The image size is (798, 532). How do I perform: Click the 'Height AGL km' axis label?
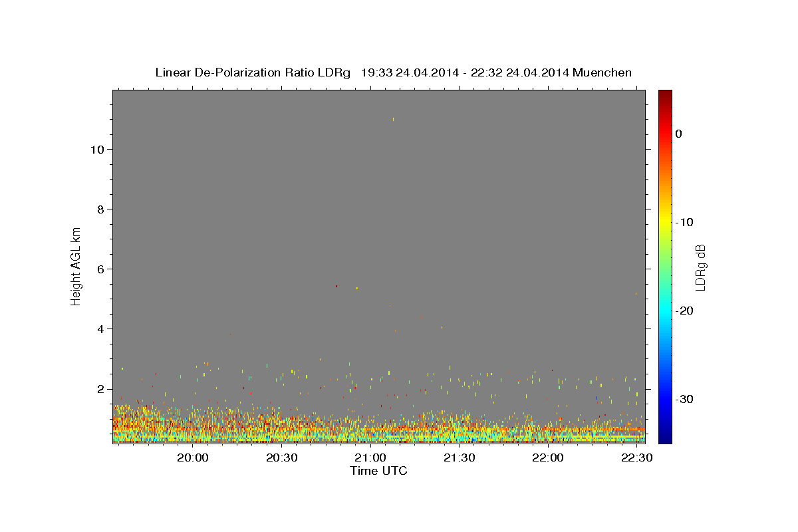76,265
